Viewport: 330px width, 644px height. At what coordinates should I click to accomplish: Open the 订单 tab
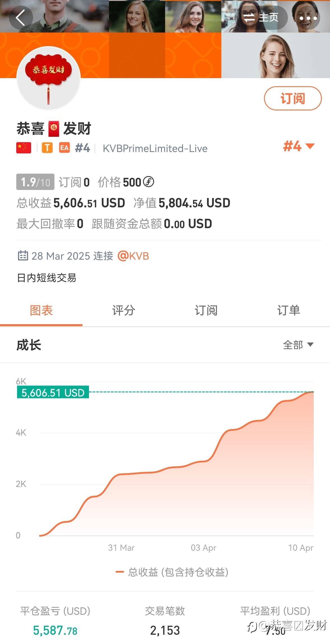click(288, 310)
